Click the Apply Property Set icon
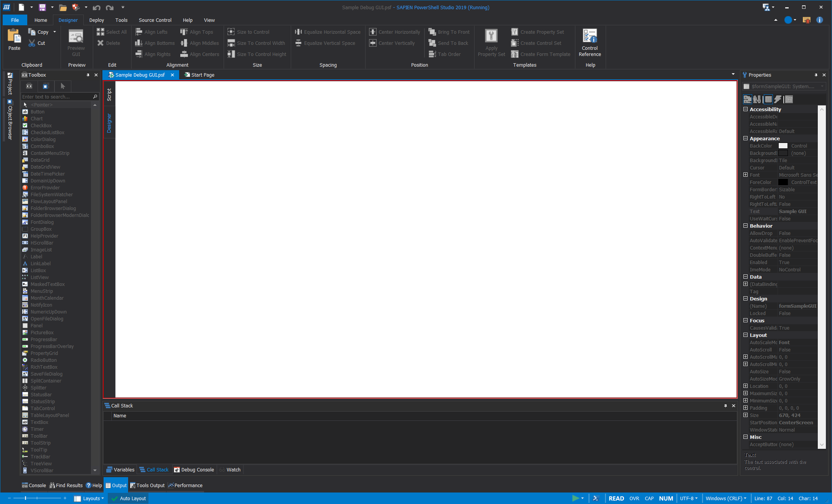Screen dimensions: 832x504 coord(491,36)
